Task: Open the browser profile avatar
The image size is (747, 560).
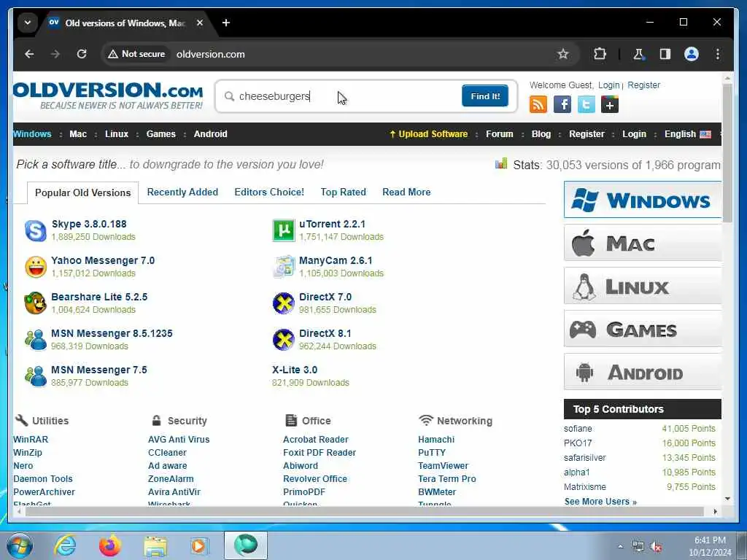Action: (692, 54)
